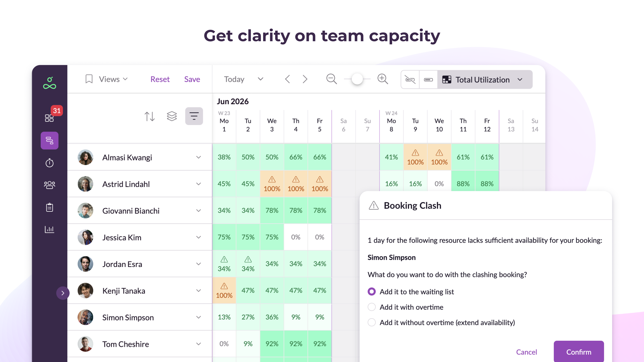
Task: Click Save in the toolbar
Action: (x=192, y=79)
